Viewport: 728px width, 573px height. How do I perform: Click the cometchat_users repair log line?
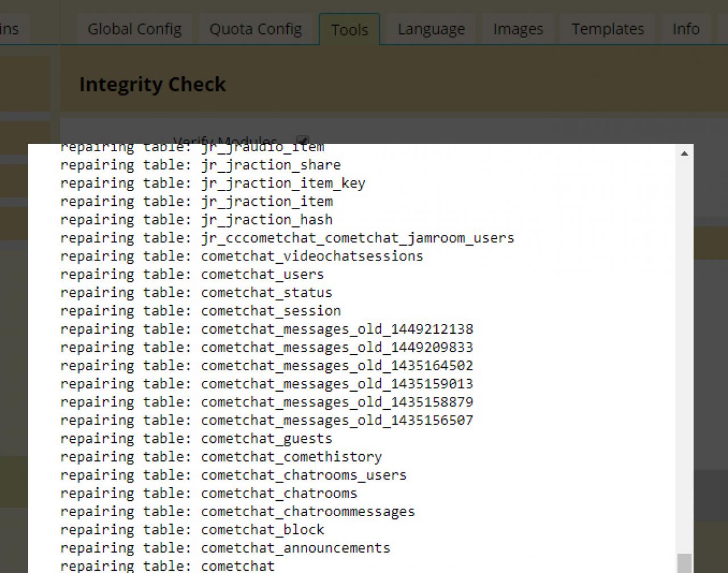coord(192,275)
